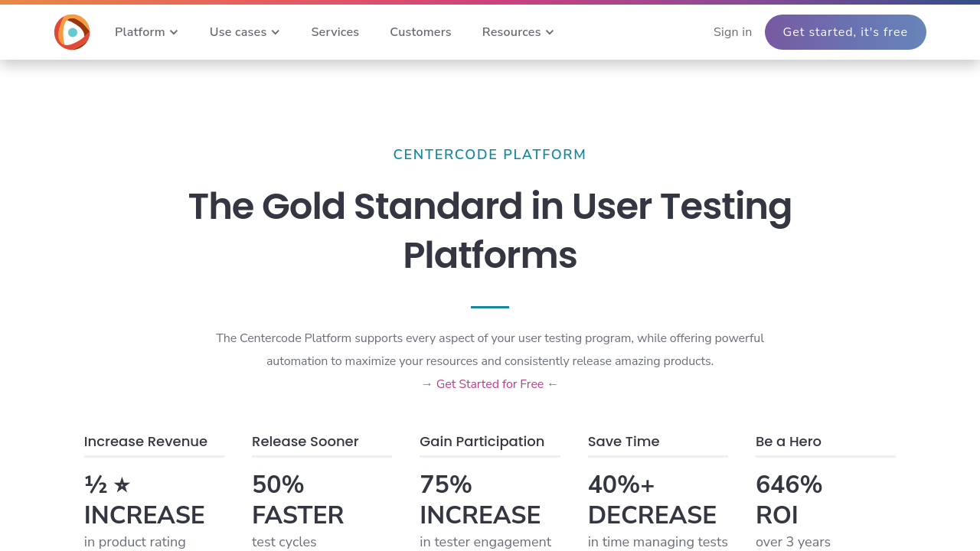Image resolution: width=980 pixels, height=551 pixels.
Task: Follow the Get Started for Free link
Action: [490, 384]
